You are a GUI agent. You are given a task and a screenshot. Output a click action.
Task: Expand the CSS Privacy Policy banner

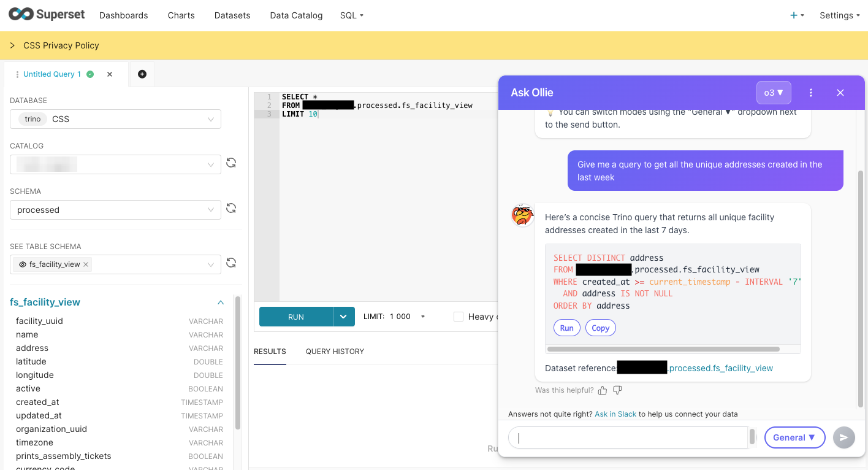12,45
